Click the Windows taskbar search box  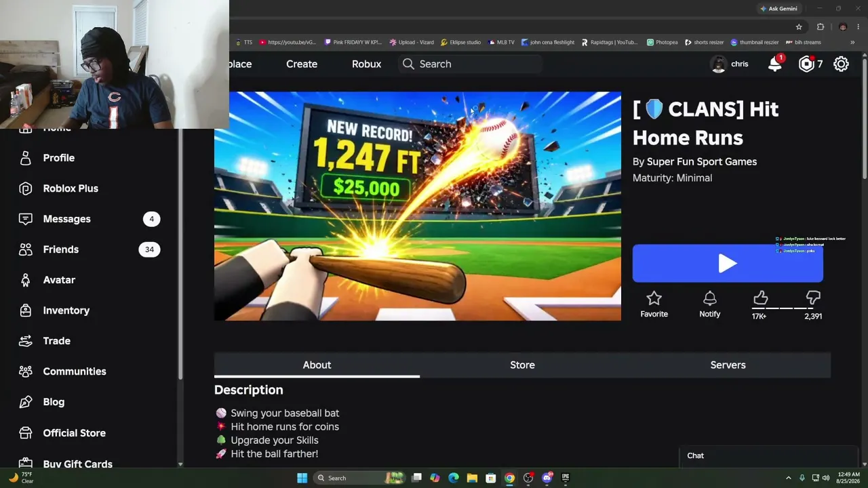360,478
